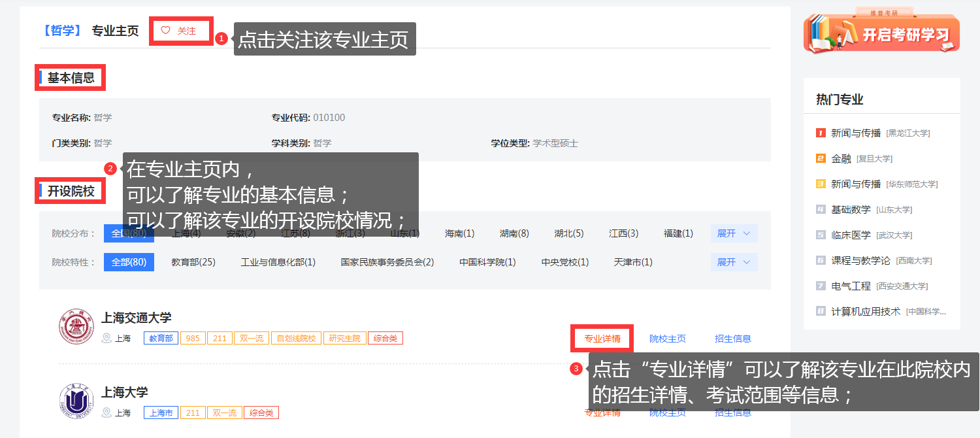Image resolution: width=980 pixels, height=438 pixels.
Task: Click the heart 关注 follow button
Action: point(181,31)
